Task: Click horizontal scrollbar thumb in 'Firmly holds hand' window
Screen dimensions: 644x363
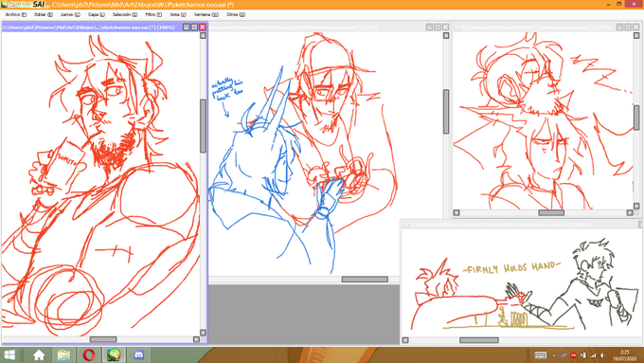Action: coord(479,340)
